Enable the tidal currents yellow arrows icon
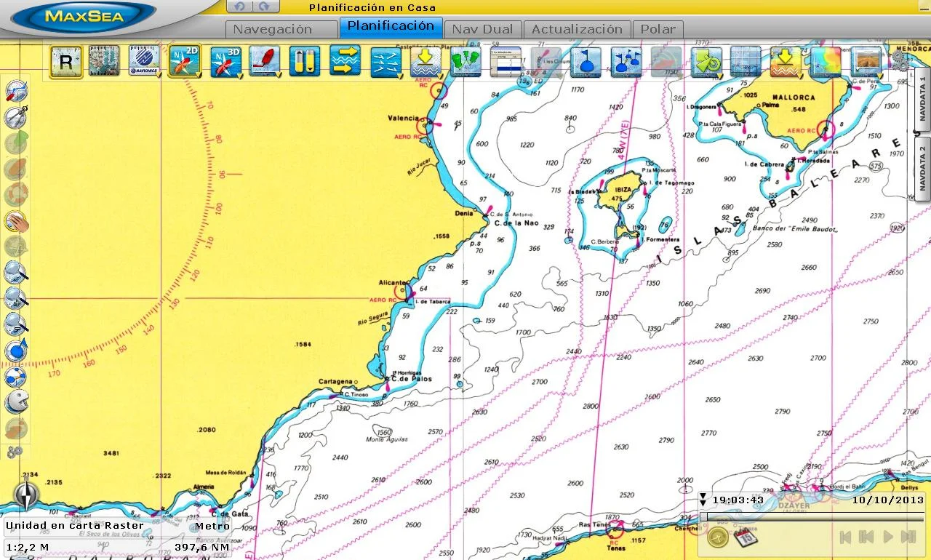Viewport: 931px width, 560px height. (x=345, y=61)
